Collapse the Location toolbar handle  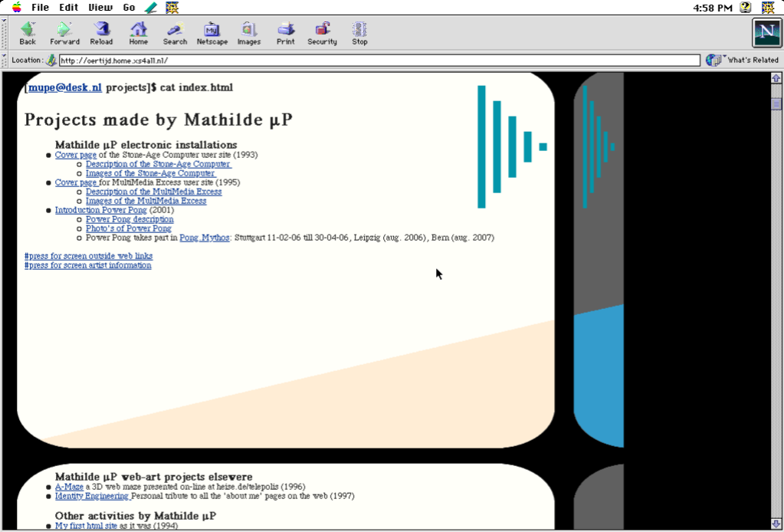pos(5,60)
